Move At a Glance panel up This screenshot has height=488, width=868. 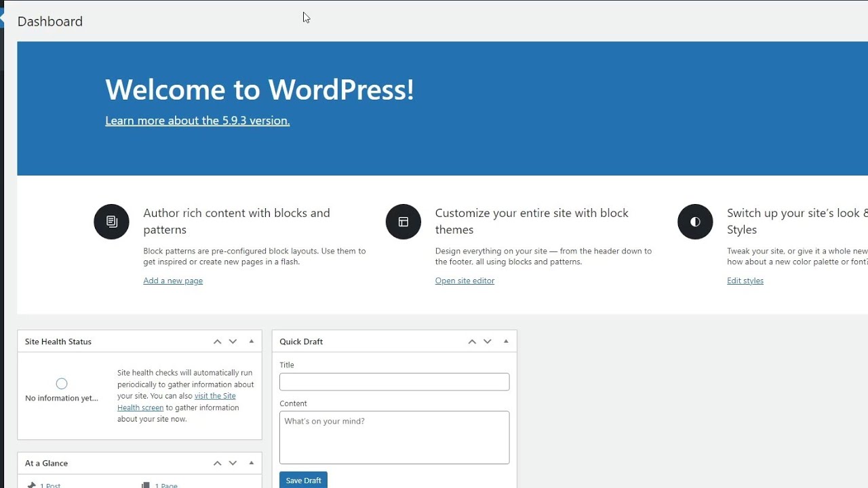click(x=217, y=464)
